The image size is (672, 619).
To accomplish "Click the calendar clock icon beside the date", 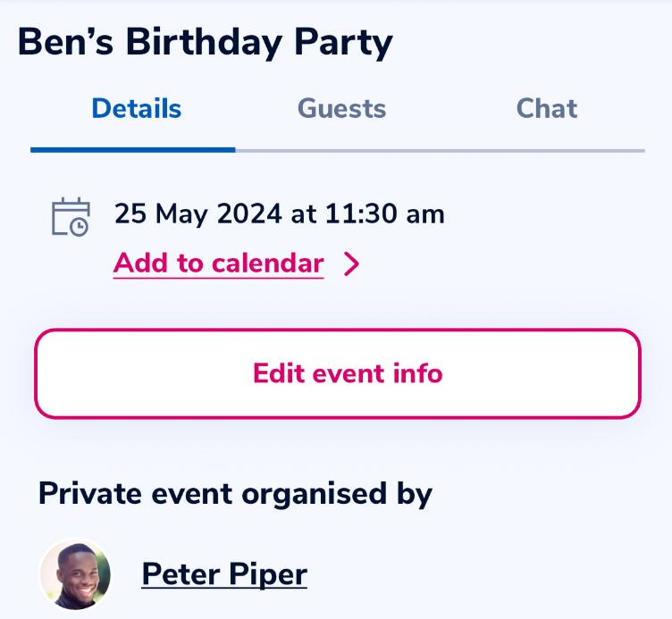I will point(71,217).
